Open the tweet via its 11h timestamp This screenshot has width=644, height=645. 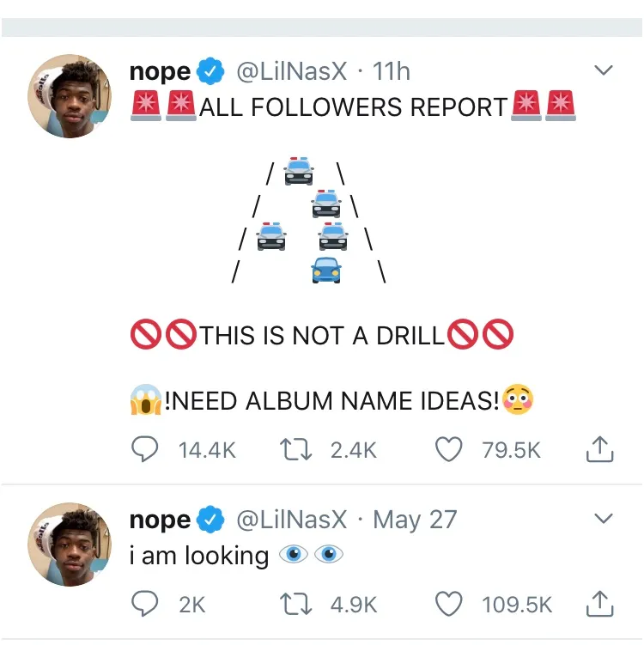[x=392, y=72]
